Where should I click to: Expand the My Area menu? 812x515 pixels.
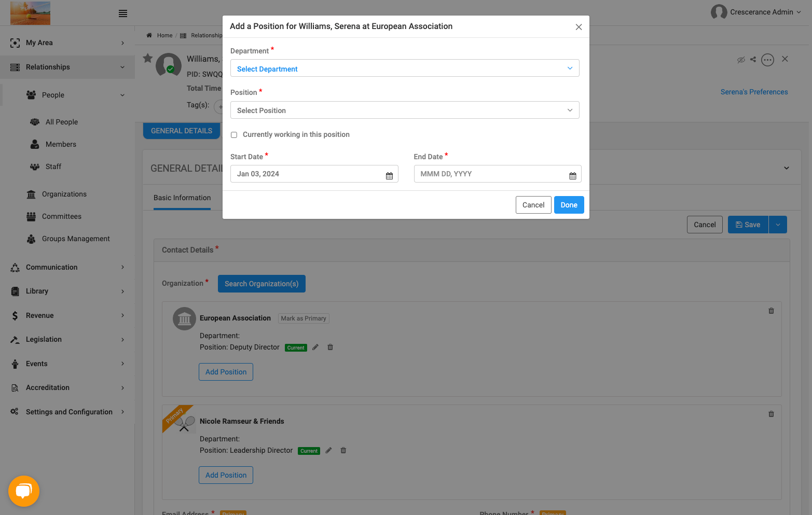(67, 43)
